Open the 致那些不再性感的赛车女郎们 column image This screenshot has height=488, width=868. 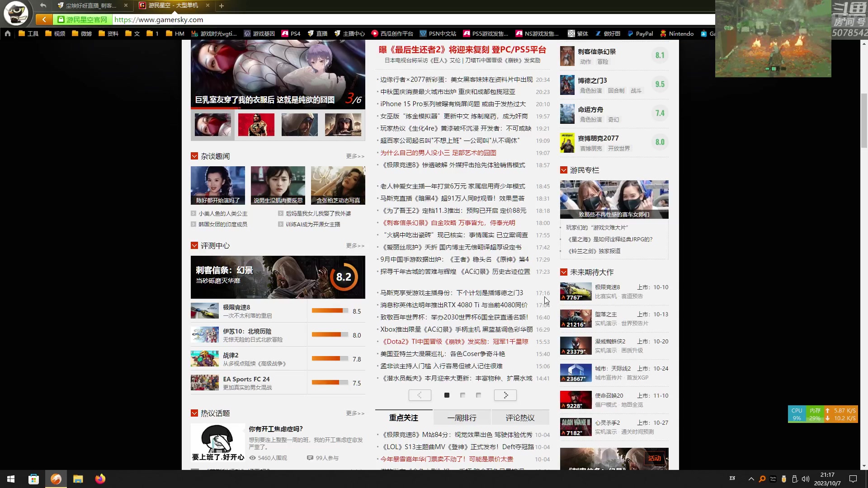(x=614, y=200)
